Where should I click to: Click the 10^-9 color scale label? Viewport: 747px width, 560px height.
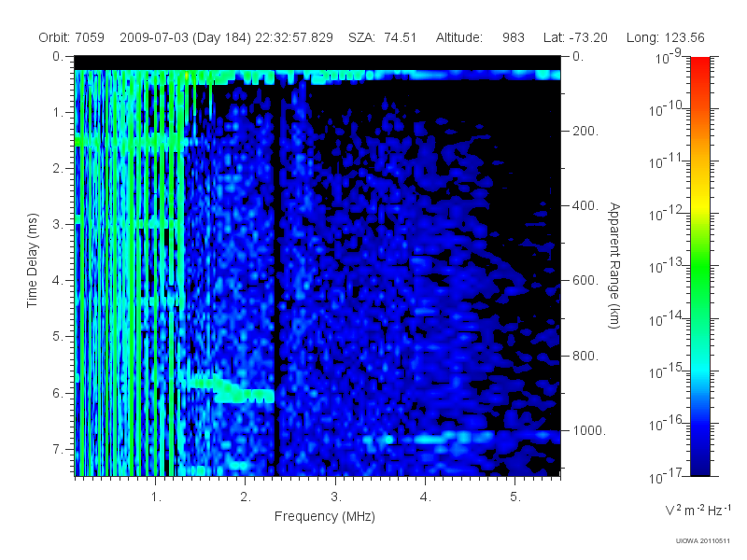(x=669, y=57)
